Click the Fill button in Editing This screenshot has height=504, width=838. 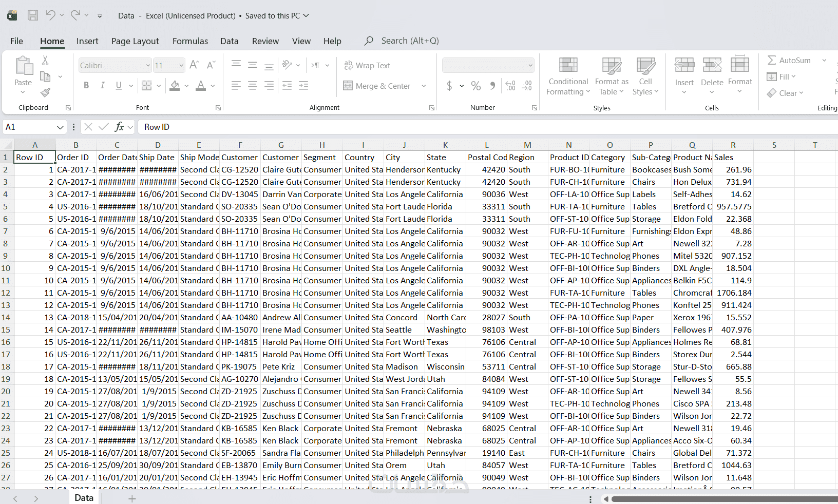coord(781,76)
